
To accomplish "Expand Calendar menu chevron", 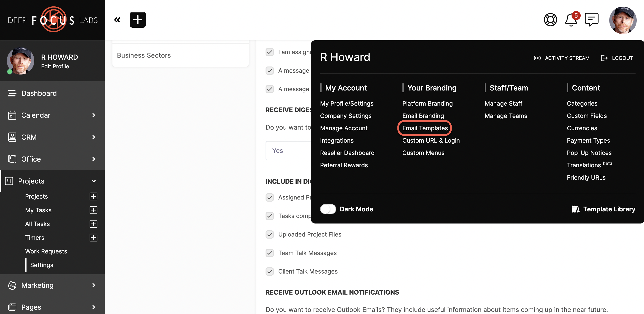I will [x=94, y=115].
